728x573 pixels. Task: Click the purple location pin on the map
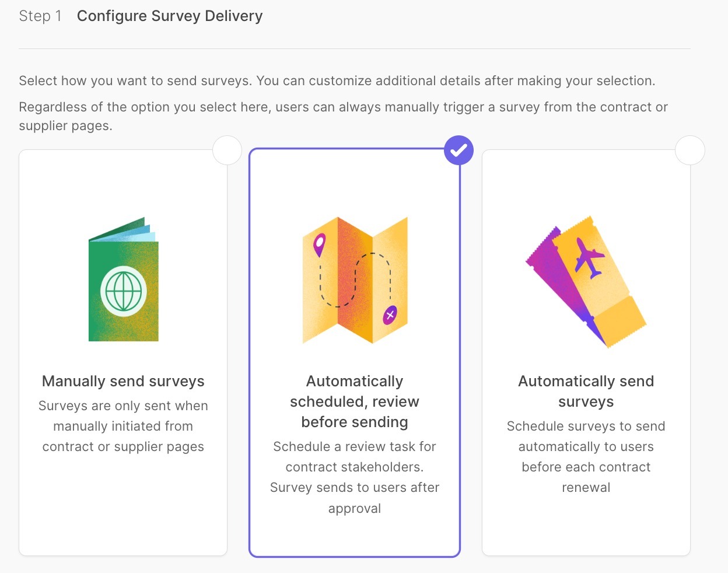coord(319,245)
